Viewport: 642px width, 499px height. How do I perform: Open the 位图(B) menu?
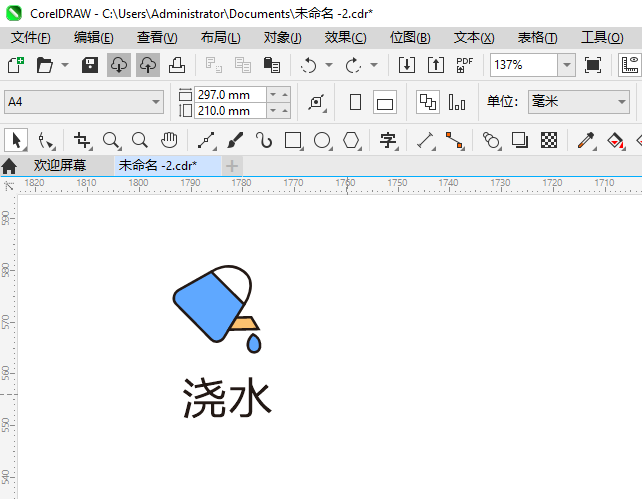point(410,38)
